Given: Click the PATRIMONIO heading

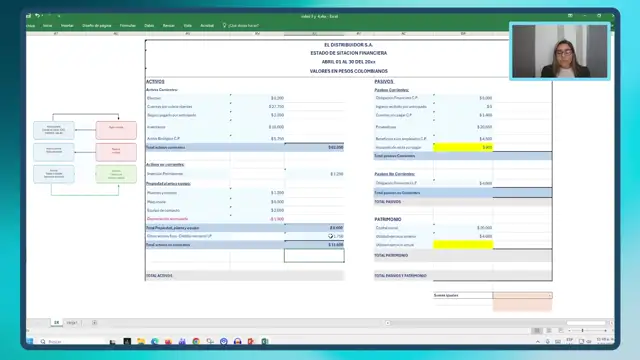Looking at the screenshot, I should (388, 219).
